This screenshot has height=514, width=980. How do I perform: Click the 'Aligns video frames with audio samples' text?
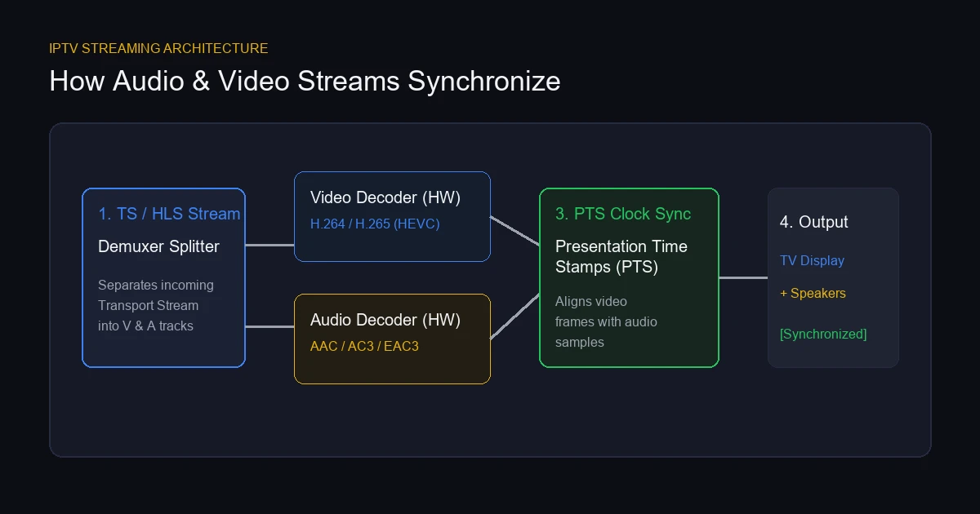(606, 321)
